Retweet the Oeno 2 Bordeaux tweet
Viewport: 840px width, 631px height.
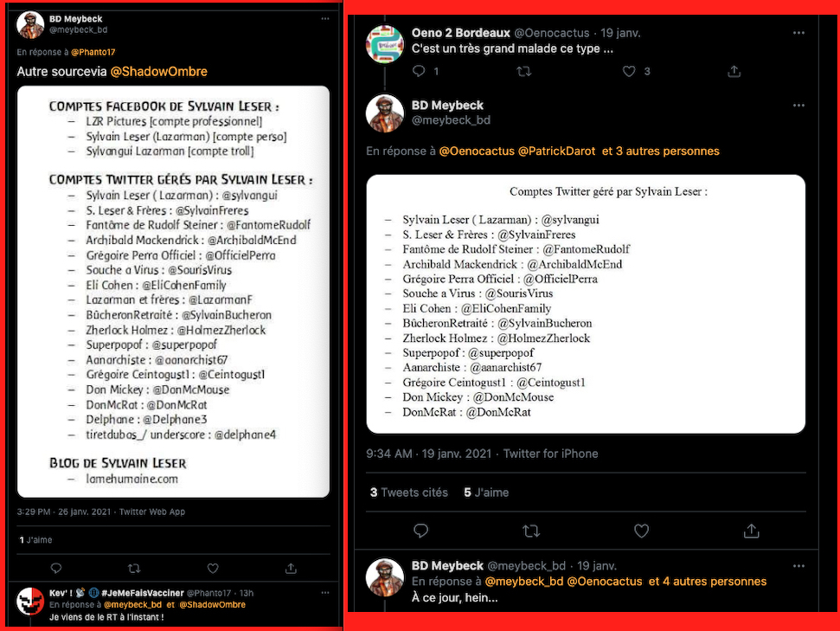(x=524, y=71)
